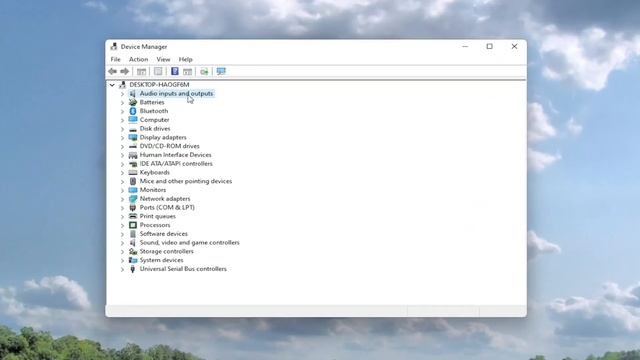Viewport: 640px width, 360px height.
Task: Open Properties from the toolbar icon
Action: coord(158,71)
